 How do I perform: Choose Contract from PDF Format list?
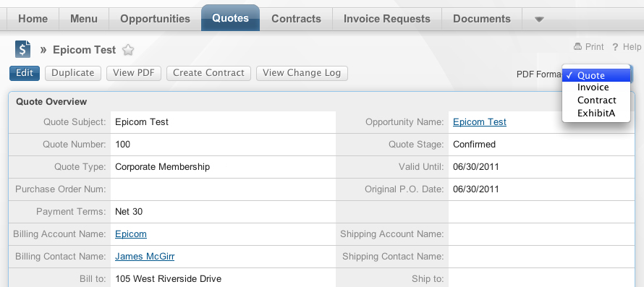click(x=596, y=100)
